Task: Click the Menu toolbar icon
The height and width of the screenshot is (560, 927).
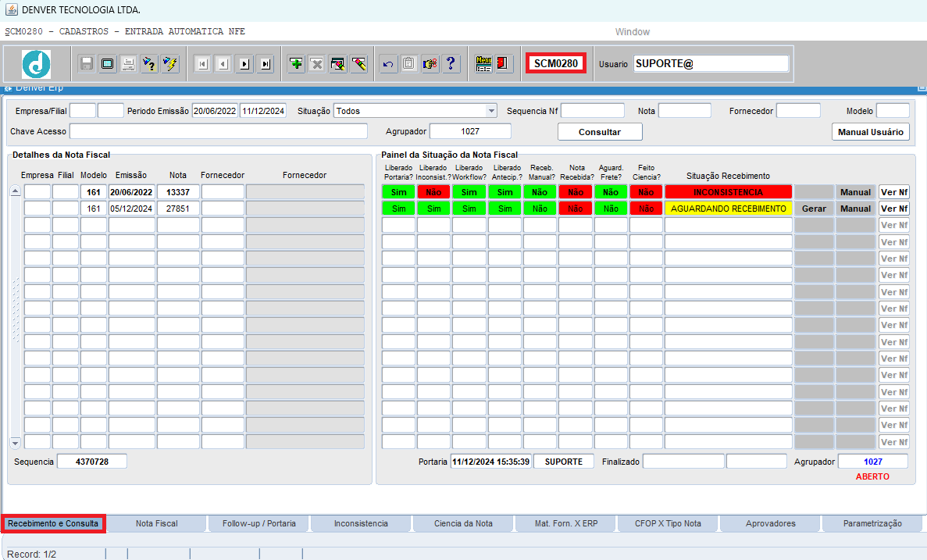Action: 483,64
